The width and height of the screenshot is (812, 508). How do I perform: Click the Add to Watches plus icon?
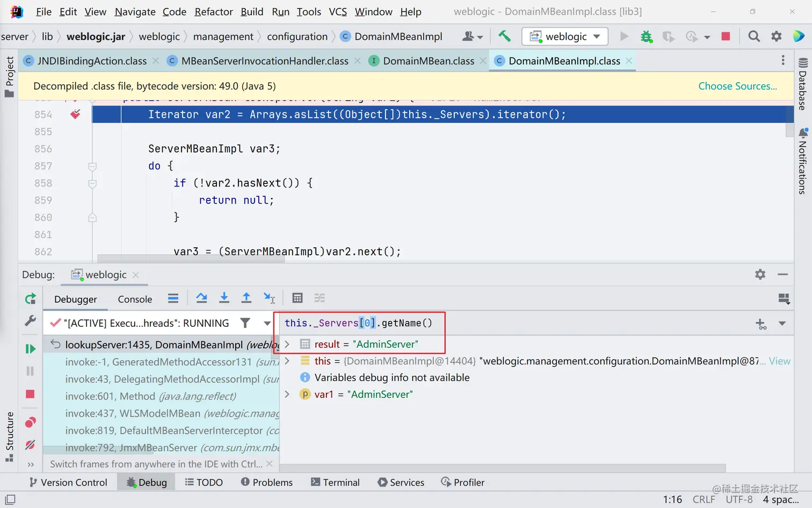coord(761,324)
